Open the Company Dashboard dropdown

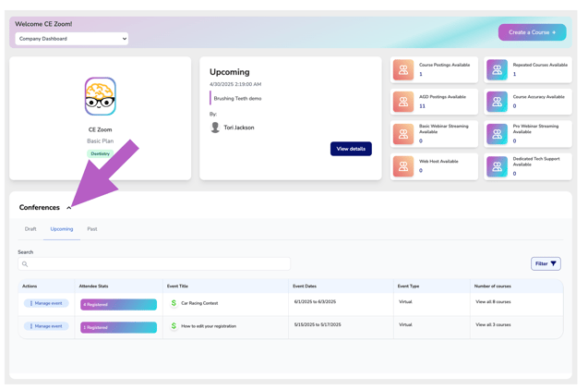point(72,39)
